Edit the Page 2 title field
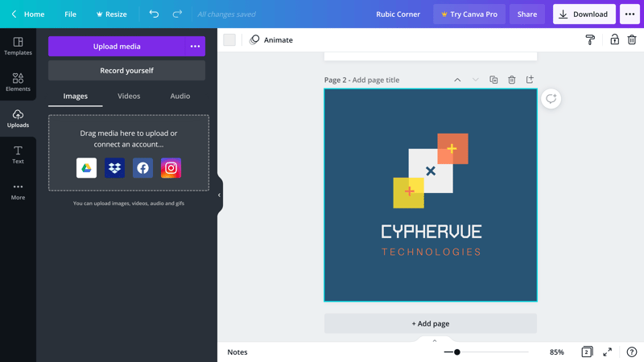This screenshot has height=362, width=644. pos(376,80)
